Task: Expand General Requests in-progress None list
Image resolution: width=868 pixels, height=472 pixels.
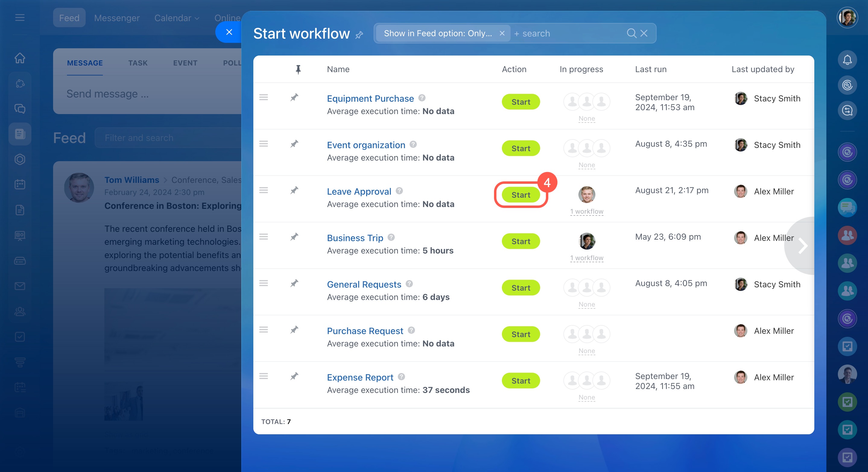Action: pyautogui.click(x=587, y=305)
